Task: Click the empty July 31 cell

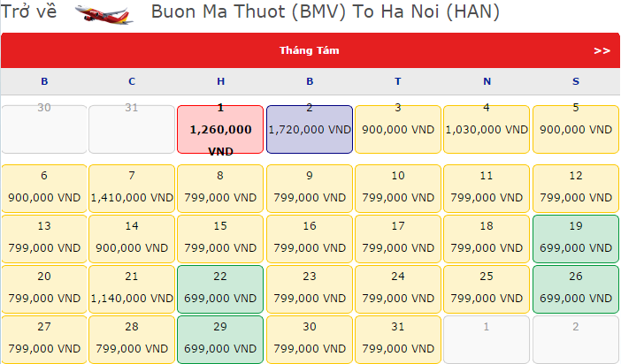Action: click(132, 130)
